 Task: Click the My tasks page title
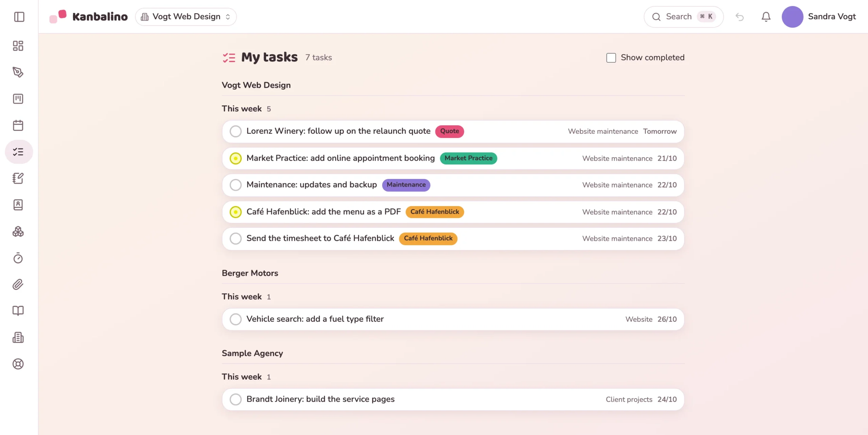[x=269, y=57]
